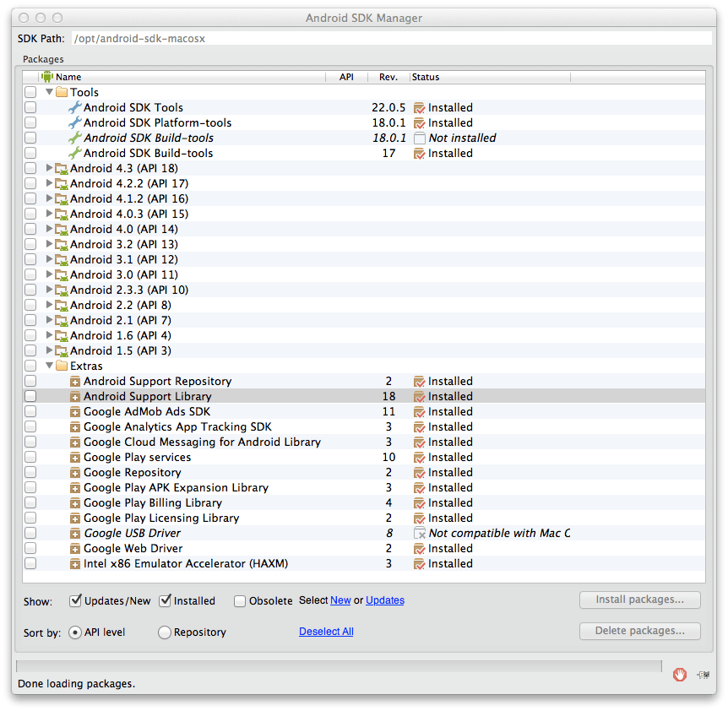
Task: Click the Android 2.3.3 (API 10) folder icon
Action: (62, 290)
